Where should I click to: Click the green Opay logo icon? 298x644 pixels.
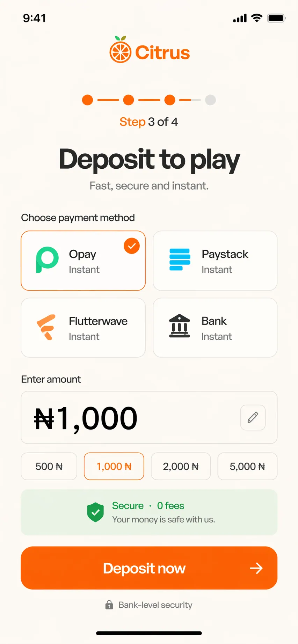(x=47, y=260)
